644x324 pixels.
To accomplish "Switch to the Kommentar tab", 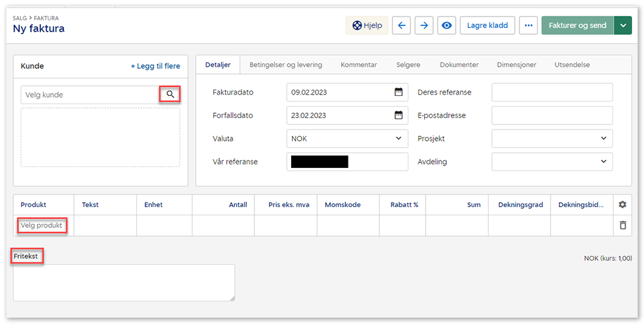I will [x=359, y=64].
